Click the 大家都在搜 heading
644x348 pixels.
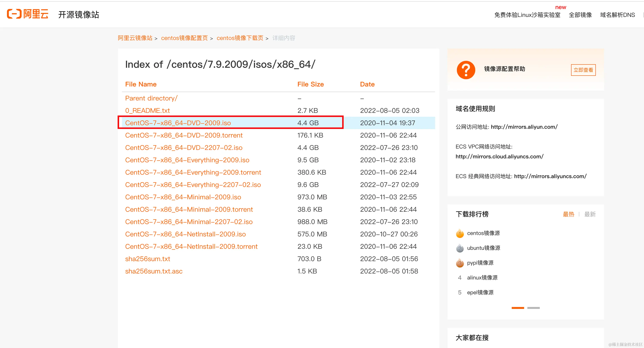pos(472,338)
